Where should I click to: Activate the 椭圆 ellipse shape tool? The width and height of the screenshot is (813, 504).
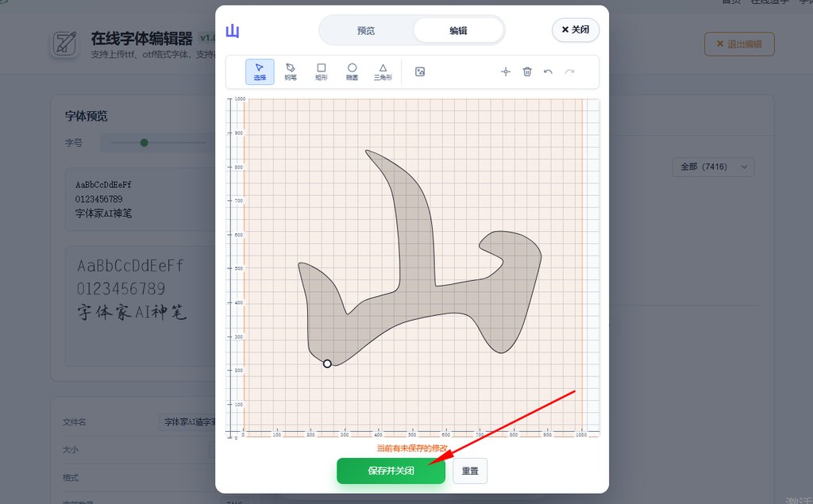point(352,72)
